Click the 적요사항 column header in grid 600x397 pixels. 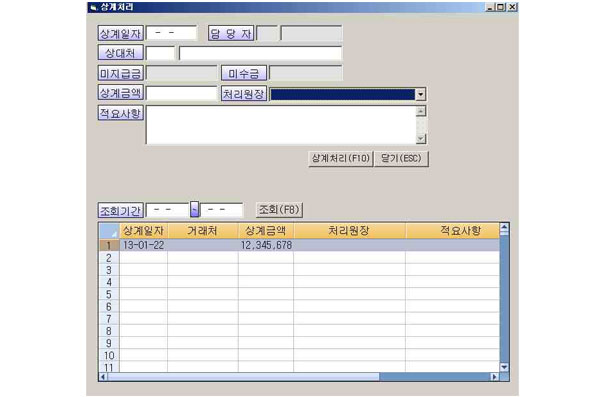[x=453, y=231]
